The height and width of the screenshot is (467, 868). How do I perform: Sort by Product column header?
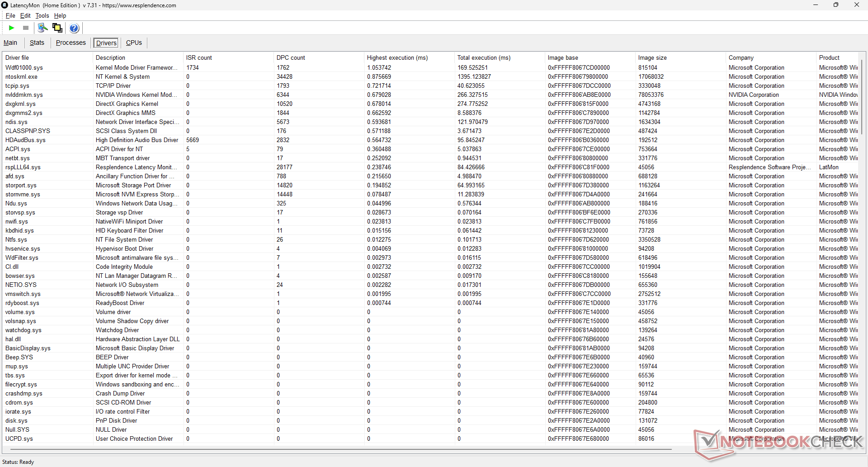coord(837,57)
